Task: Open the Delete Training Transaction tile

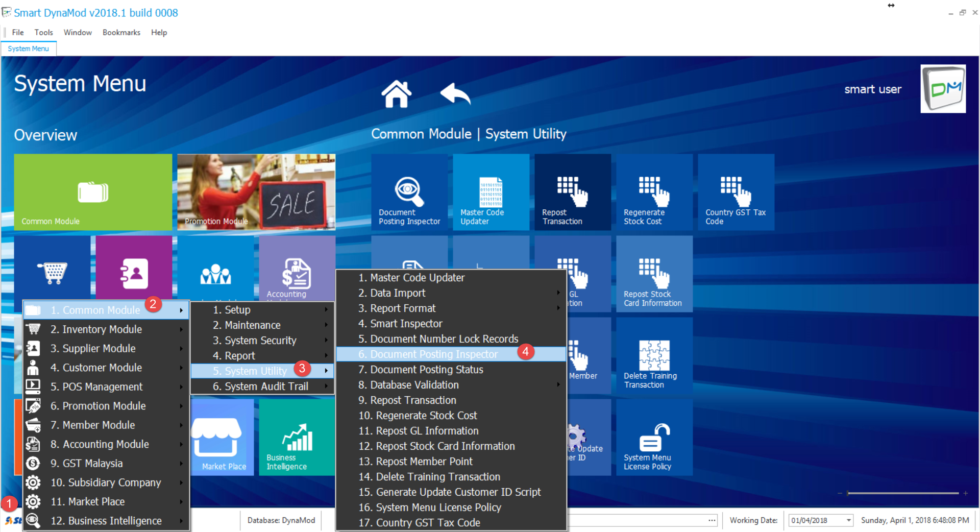Action: (654, 355)
